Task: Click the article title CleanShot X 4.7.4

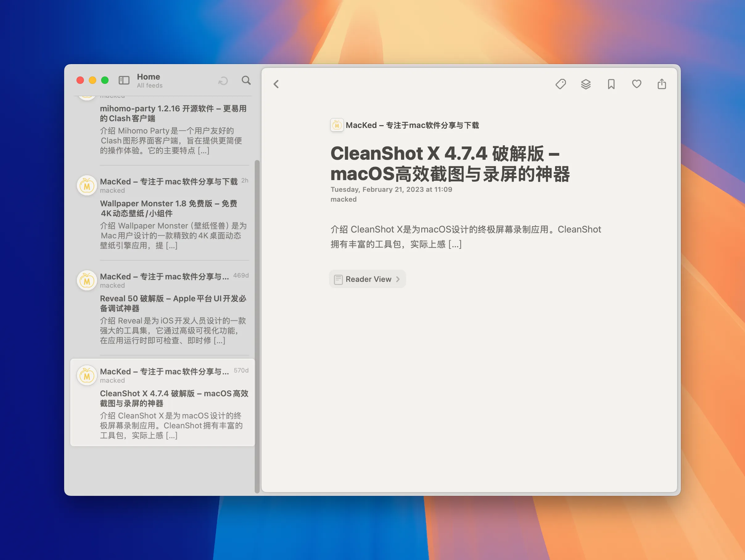Action: click(450, 164)
